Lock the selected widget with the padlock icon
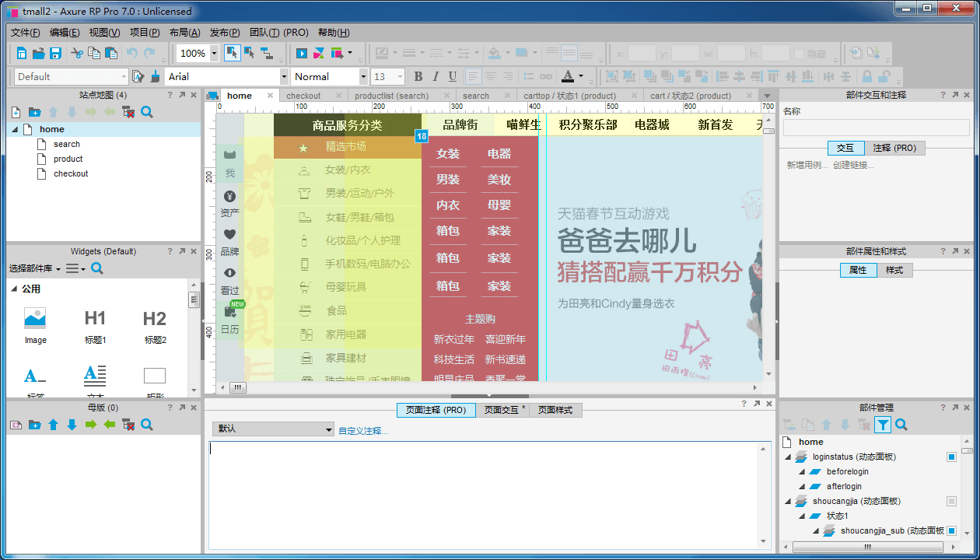 [x=866, y=76]
